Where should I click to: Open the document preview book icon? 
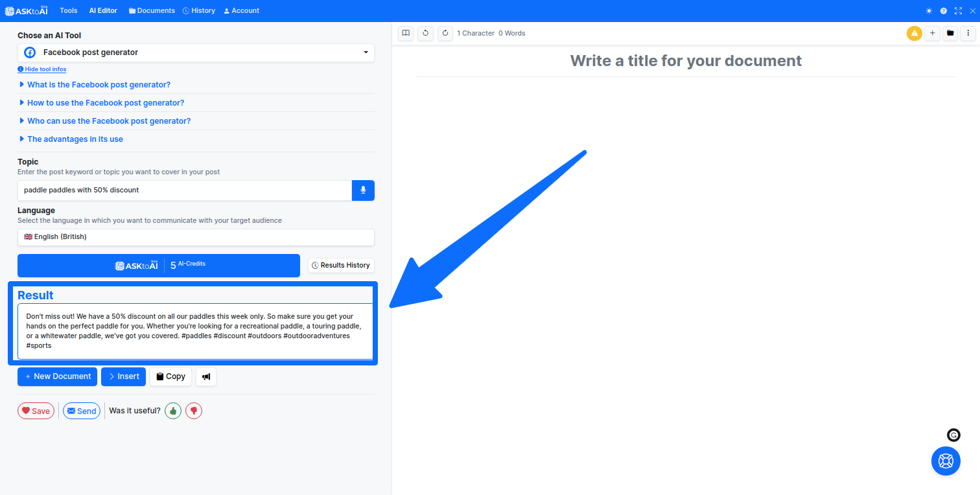coord(405,33)
